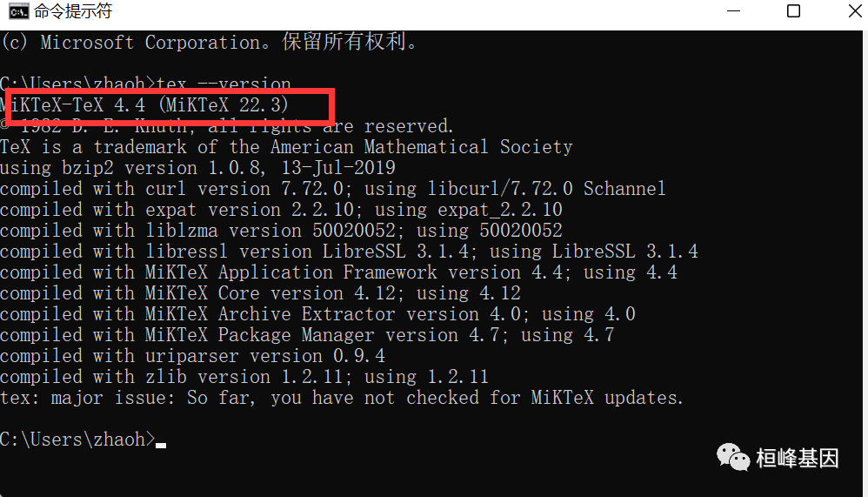Click the Command Prompt icon in title bar
868x497 pixels.
17,12
